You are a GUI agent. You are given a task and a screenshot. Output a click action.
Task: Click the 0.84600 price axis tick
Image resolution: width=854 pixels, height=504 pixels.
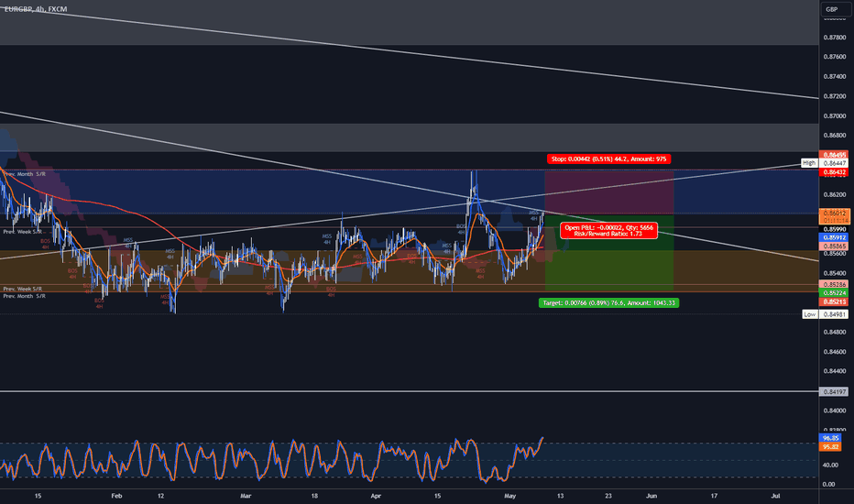(835, 352)
